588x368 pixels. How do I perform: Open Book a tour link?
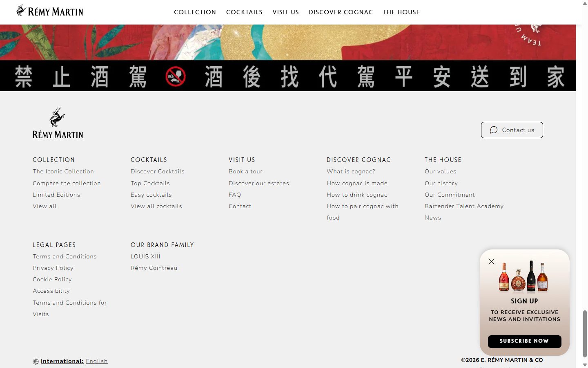pos(245,171)
